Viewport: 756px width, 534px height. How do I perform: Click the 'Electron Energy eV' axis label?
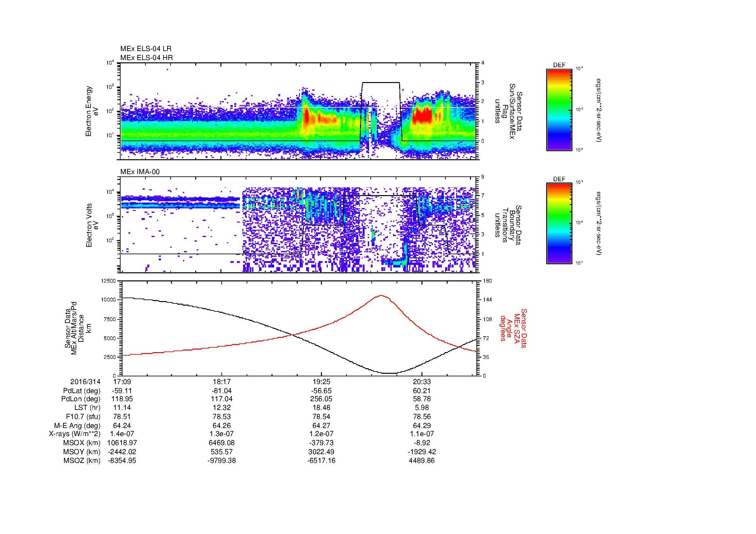click(x=92, y=111)
